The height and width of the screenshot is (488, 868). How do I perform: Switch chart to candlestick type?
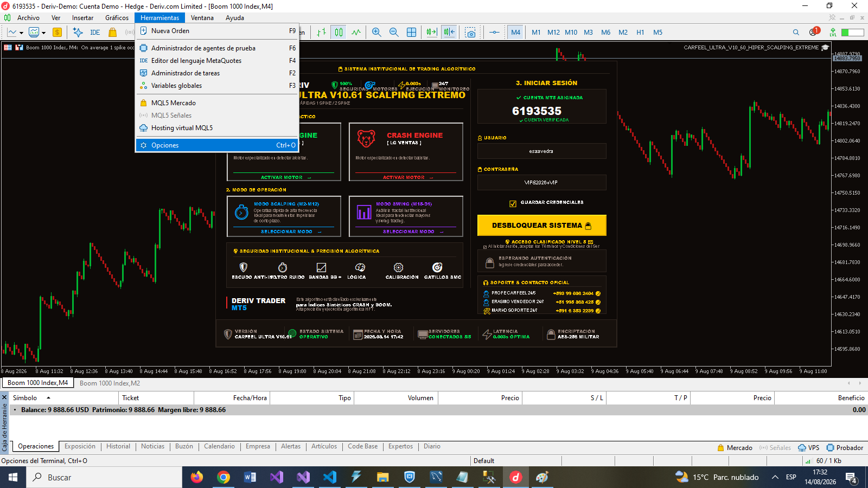click(339, 33)
